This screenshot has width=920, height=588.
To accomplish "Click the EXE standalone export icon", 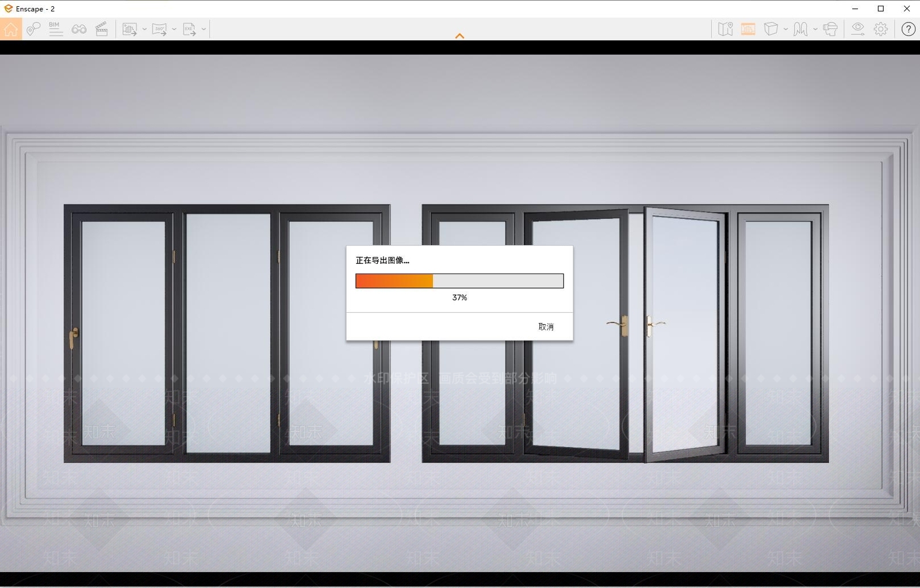I will click(x=189, y=29).
